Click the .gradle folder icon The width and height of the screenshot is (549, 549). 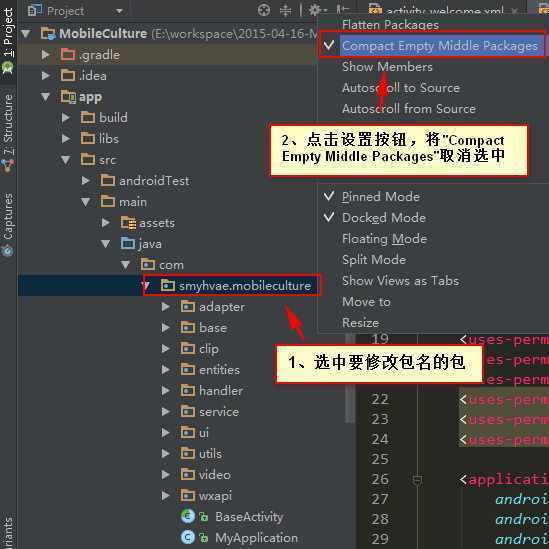tap(68, 54)
